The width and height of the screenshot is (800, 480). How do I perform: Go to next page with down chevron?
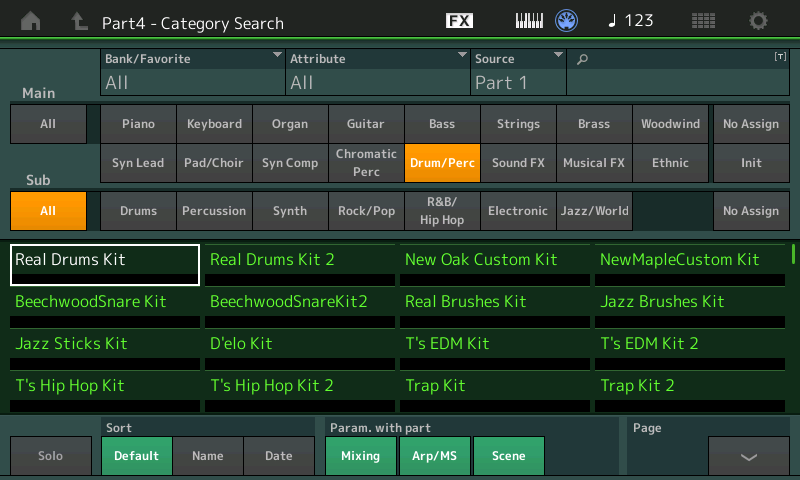pyautogui.click(x=748, y=456)
